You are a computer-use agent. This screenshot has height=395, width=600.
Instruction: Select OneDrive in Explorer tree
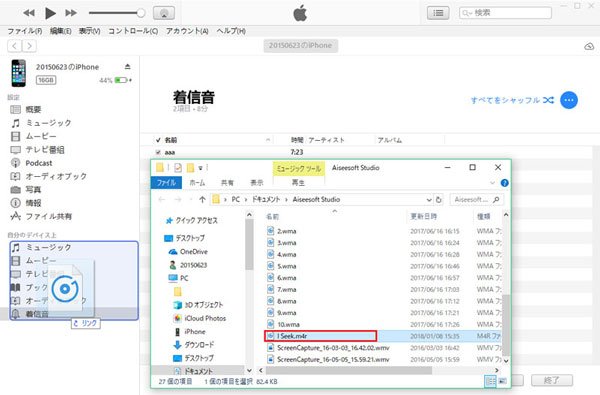194,252
